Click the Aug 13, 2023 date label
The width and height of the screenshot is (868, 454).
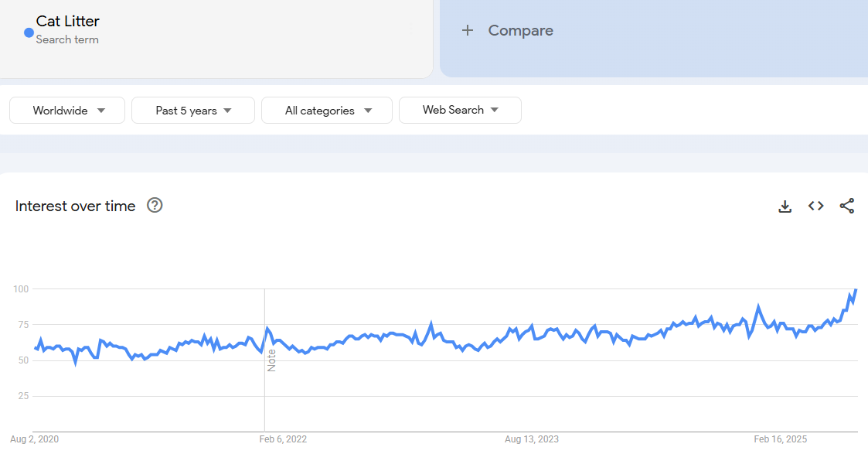[531, 439]
